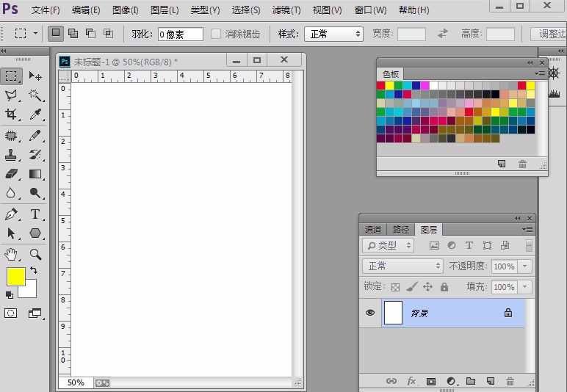Choose Intersect with Selection mode

108,34
